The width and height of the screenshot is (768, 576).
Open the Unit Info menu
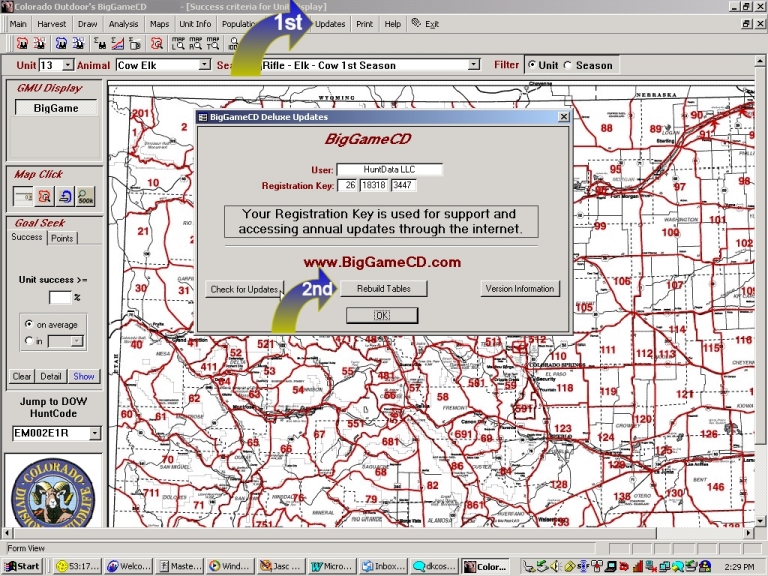(195, 24)
